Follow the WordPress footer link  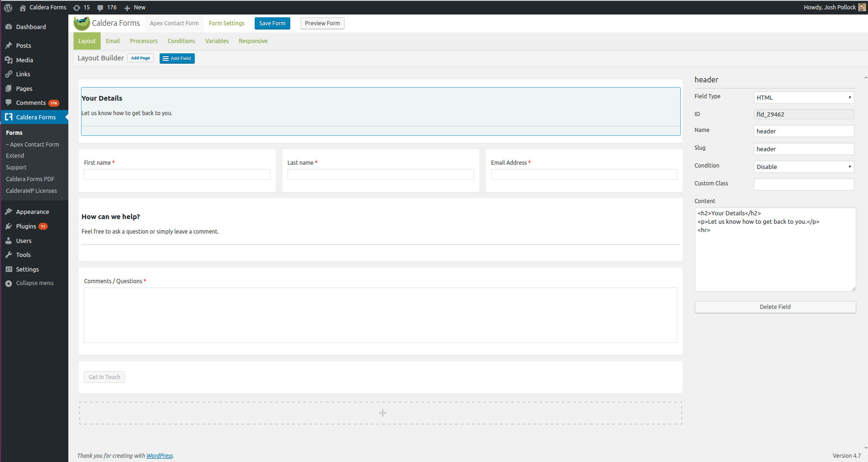[159, 456]
